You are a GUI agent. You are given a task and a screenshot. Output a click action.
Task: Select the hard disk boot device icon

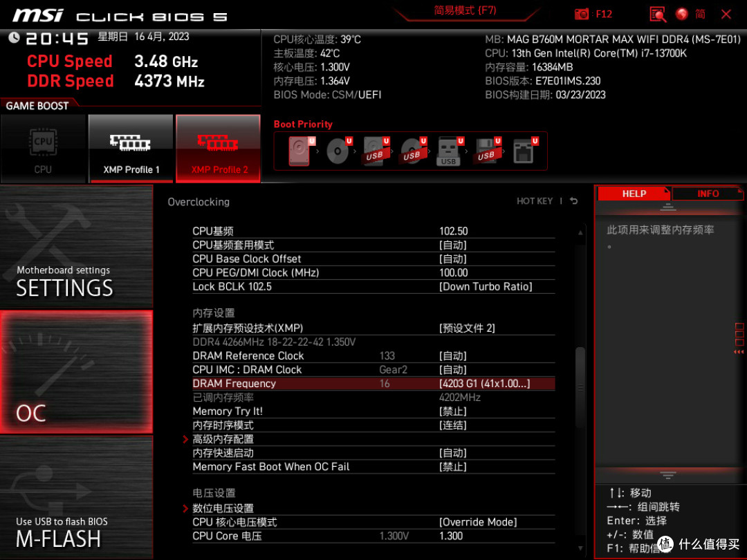click(299, 151)
